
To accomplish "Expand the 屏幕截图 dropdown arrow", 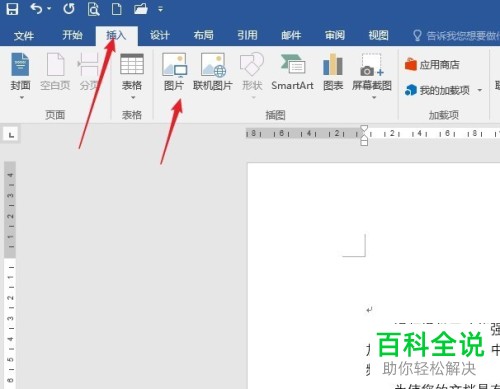I will [x=374, y=98].
